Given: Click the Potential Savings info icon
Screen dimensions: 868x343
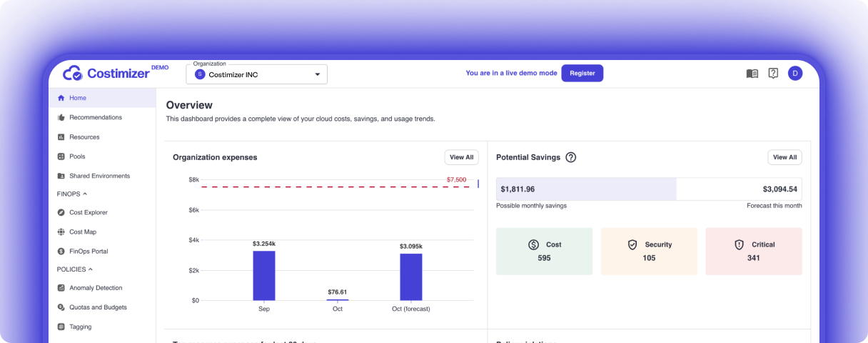Looking at the screenshot, I should point(571,157).
